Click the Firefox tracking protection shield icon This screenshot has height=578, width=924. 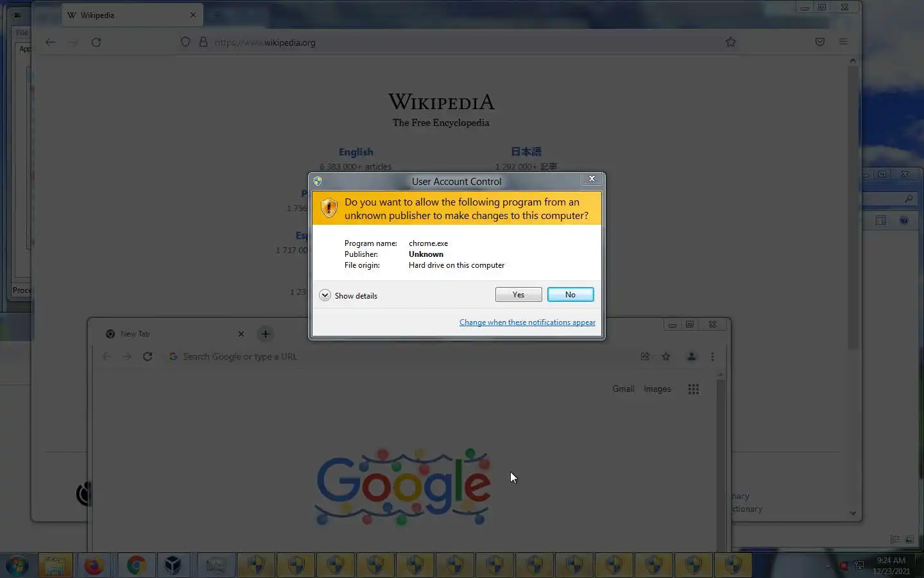[x=185, y=42]
